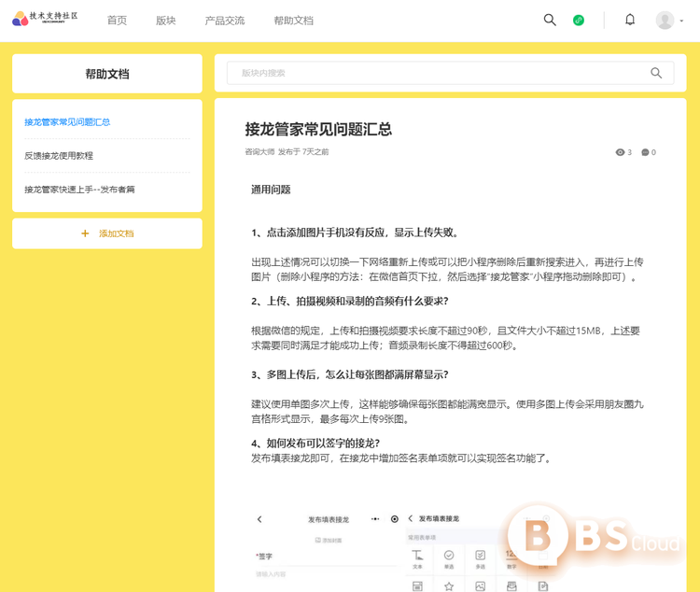The image size is (700, 592).
Task: Click the heading 4、如何发布可以签字的接龙
Action: [x=315, y=443]
